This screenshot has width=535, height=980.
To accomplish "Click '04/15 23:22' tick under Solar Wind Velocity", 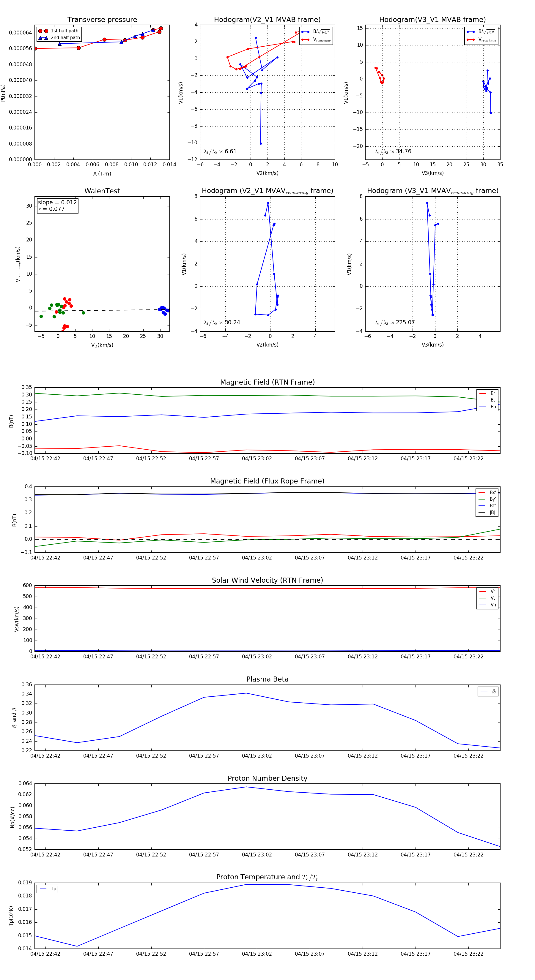I will click(x=468, y=657).
